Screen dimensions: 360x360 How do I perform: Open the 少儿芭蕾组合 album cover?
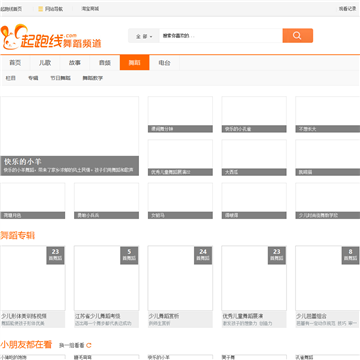(x=328, y=278)
